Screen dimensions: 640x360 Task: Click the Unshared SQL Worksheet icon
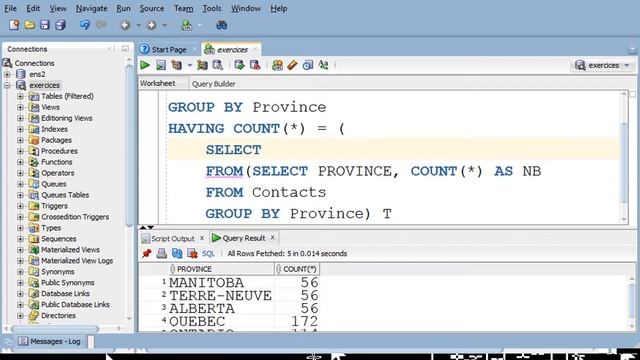278,65
